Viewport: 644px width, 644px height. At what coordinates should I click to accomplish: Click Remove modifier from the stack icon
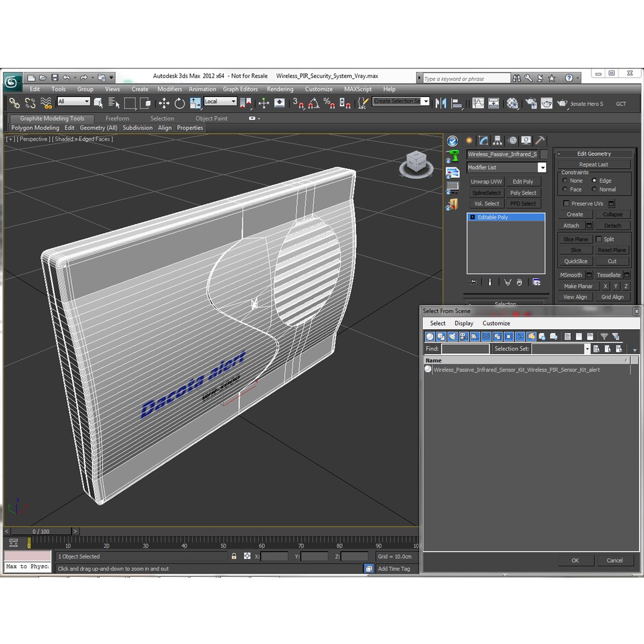point(519,281)
